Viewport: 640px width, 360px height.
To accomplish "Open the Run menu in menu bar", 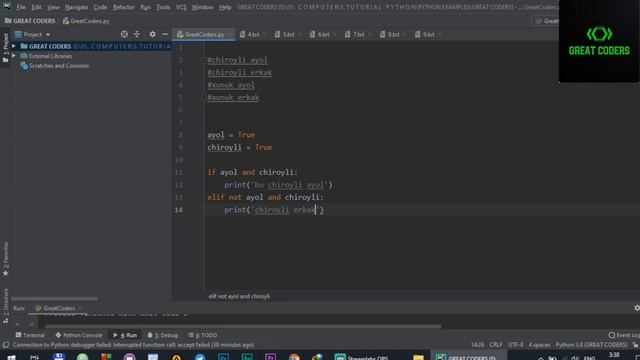I will coord(145,7).
